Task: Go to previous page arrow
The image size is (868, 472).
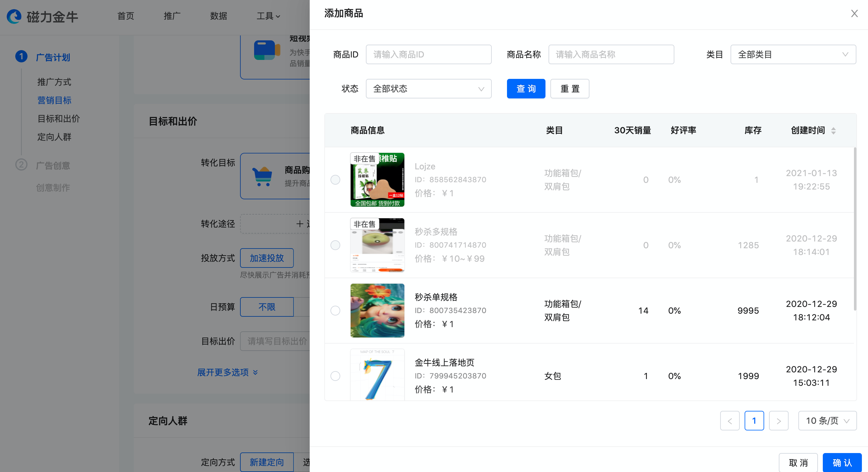Action: tap(730, 421)
